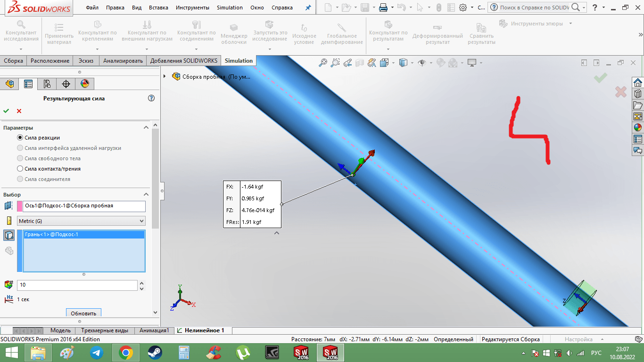Viewport: 644px width, 362px height.
Task: Open the Инструменты menu
Action: [192, 8]
